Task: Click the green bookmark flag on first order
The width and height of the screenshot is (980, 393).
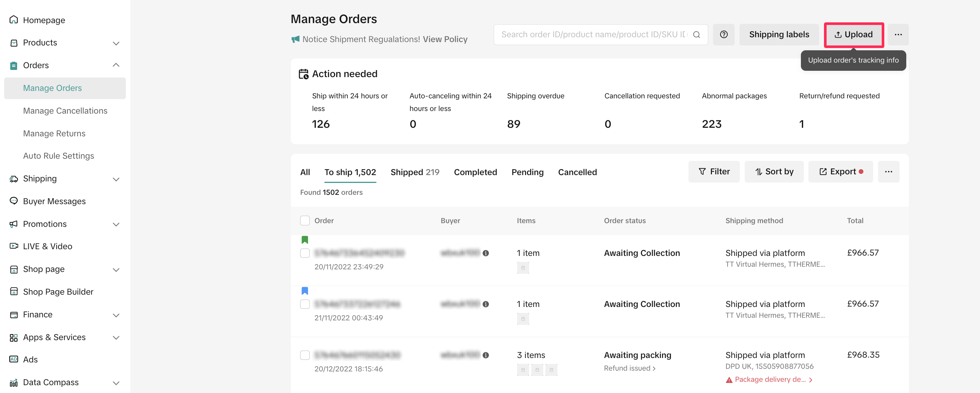Action: click(x=304, y=240)
